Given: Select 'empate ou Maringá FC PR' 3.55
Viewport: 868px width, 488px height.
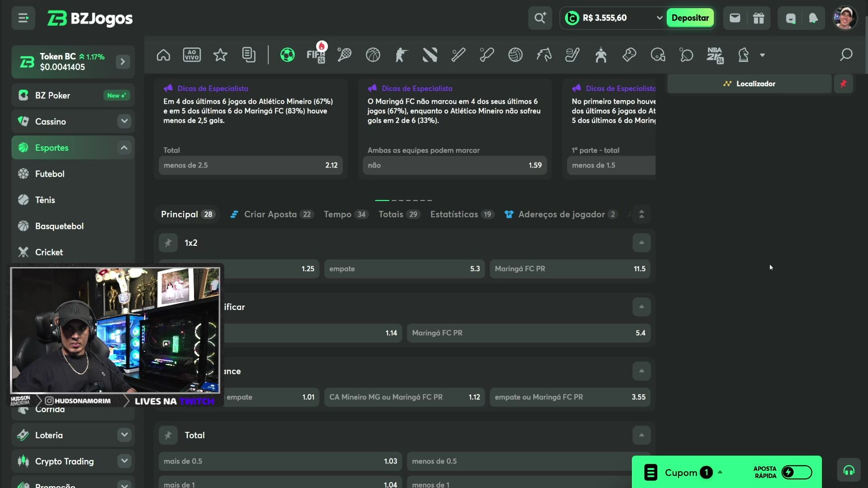Looking at the screenshot, I should 570,397.
